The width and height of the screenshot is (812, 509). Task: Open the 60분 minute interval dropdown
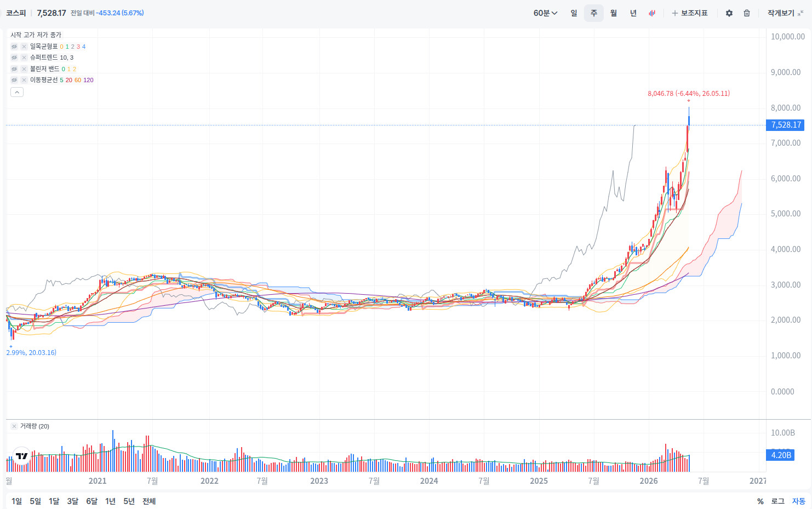(x=545, y=13)
